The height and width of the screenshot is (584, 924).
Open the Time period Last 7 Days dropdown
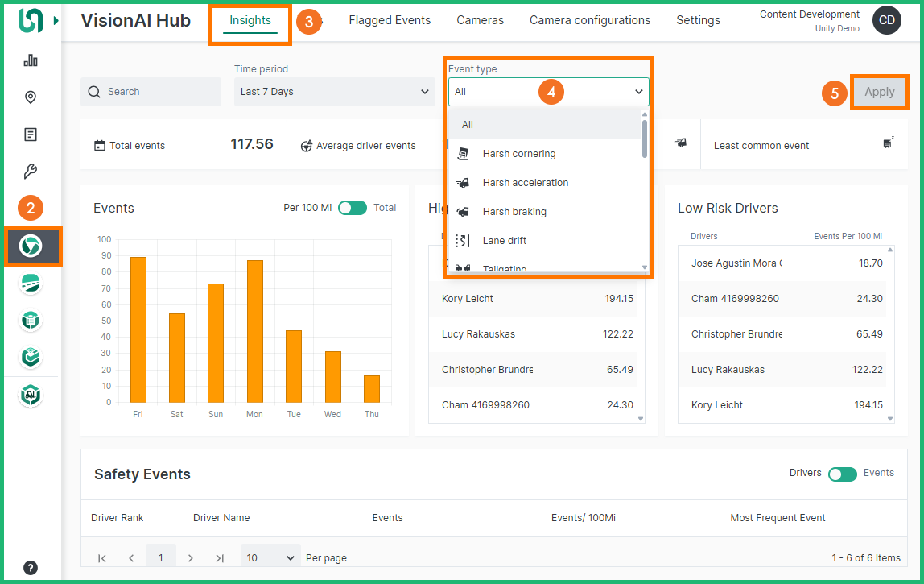[335, 92]
